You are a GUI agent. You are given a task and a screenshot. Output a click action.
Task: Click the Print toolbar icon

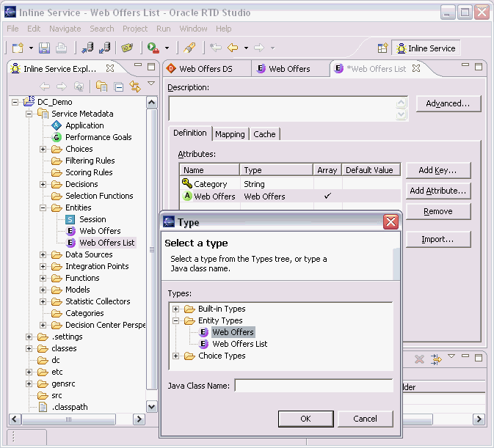point(61,48)
